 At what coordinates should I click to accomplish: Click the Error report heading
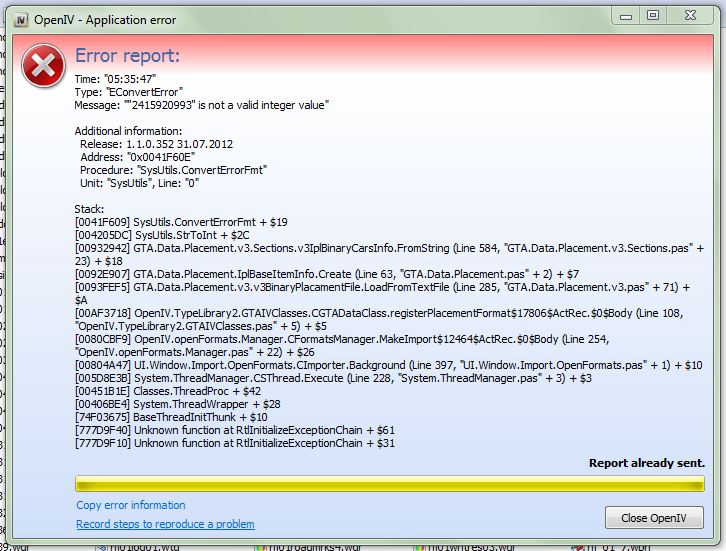[x=127, y=56]
